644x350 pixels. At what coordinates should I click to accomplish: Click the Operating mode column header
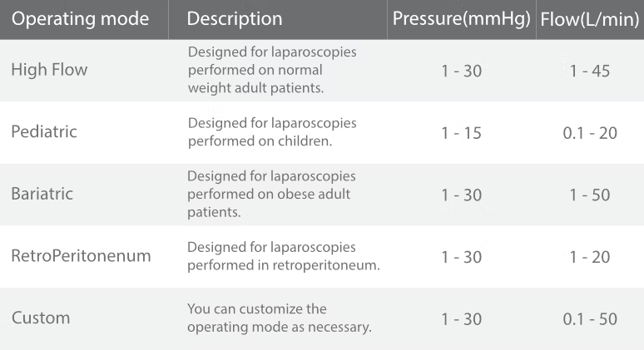(x=81, y=18)
